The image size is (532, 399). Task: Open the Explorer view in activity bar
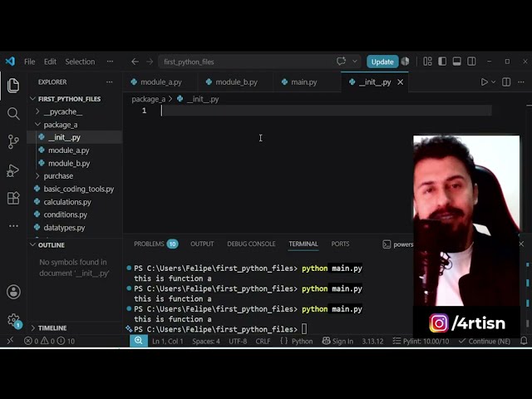[13, 85]
